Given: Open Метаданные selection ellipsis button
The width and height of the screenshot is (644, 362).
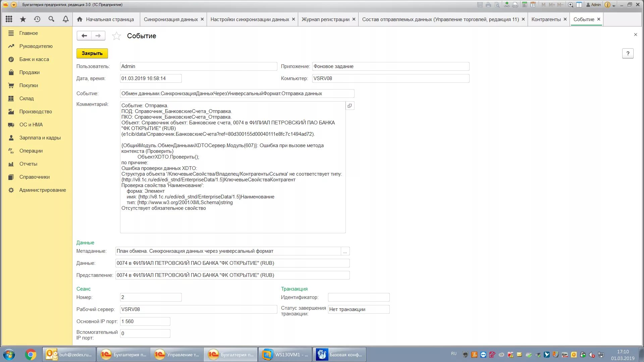Looking at the screenshot, I should (345, 251).
